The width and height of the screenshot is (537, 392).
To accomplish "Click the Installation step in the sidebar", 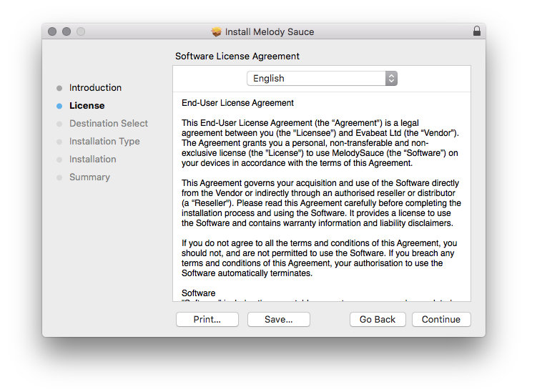I will [92, 160].
